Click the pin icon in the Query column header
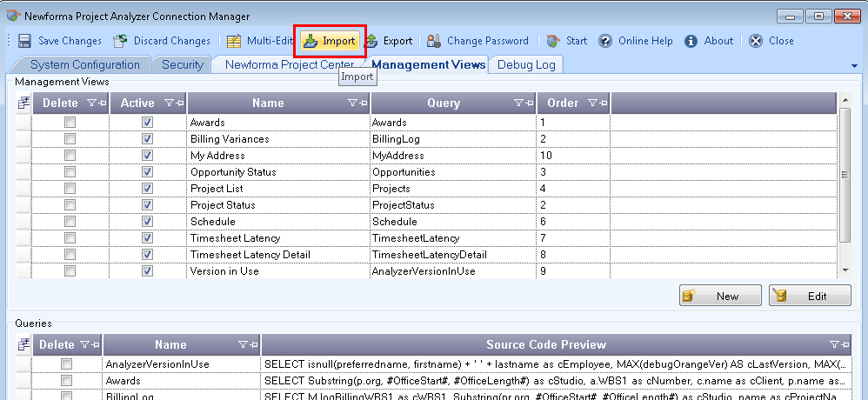This screenshot has width=868, height=400. [529, 103]
